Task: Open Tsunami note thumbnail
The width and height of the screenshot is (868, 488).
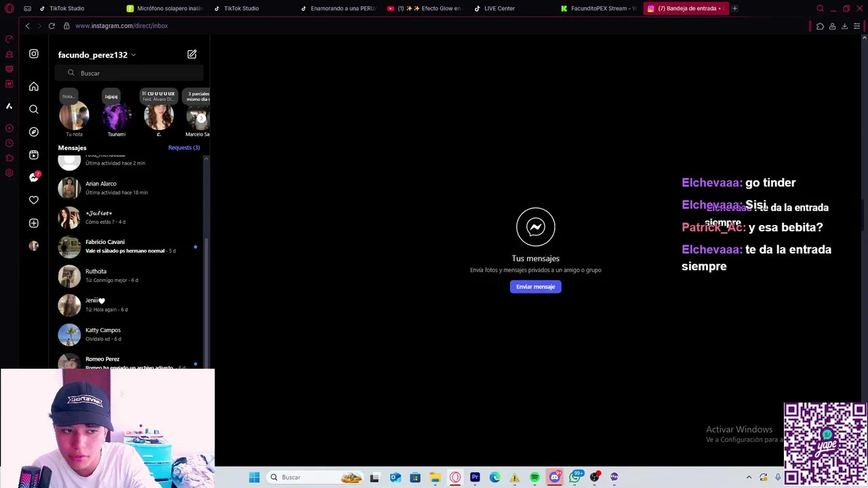Action: point(116,116)
